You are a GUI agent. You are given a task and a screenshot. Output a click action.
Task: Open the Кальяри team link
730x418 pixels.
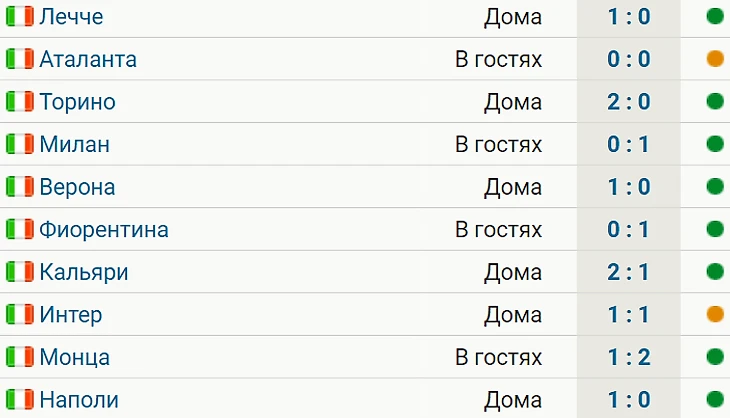click(x=84, y=272)
